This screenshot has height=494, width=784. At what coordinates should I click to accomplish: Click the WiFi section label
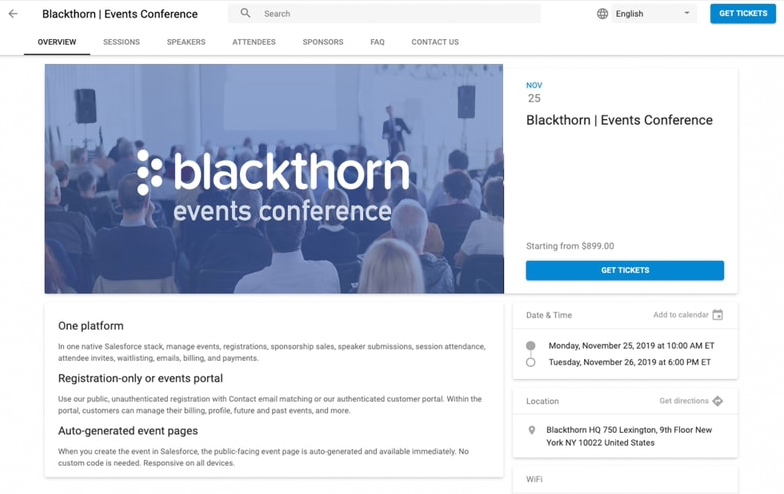pos(534,479)
